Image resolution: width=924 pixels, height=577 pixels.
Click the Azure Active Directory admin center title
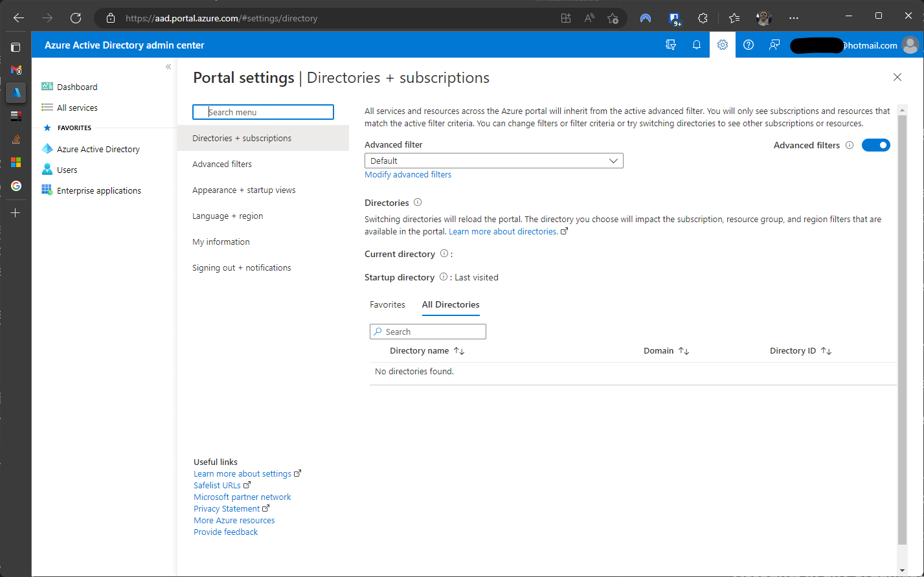[124, 45]
